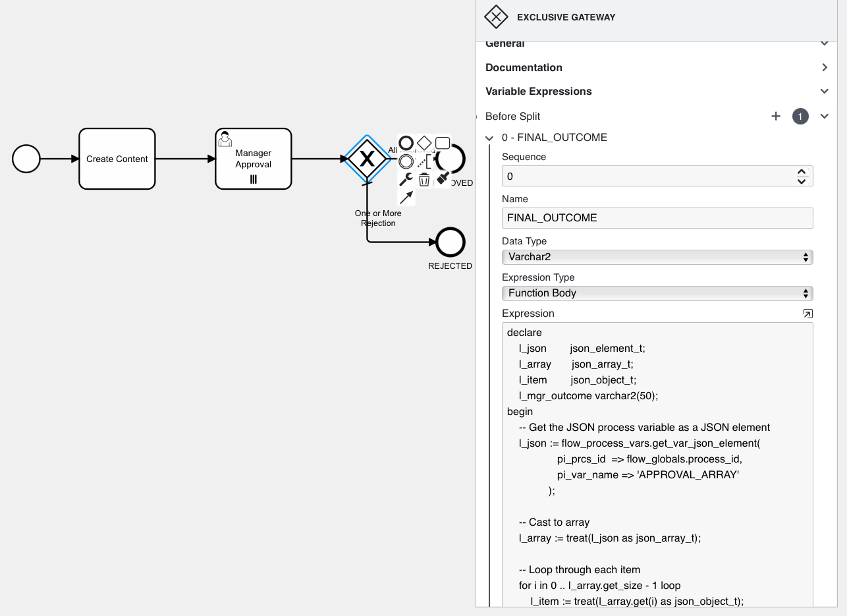Open the Expression Type dropdown
Viewport: 847px width, 616px height.
coord(657,293)
